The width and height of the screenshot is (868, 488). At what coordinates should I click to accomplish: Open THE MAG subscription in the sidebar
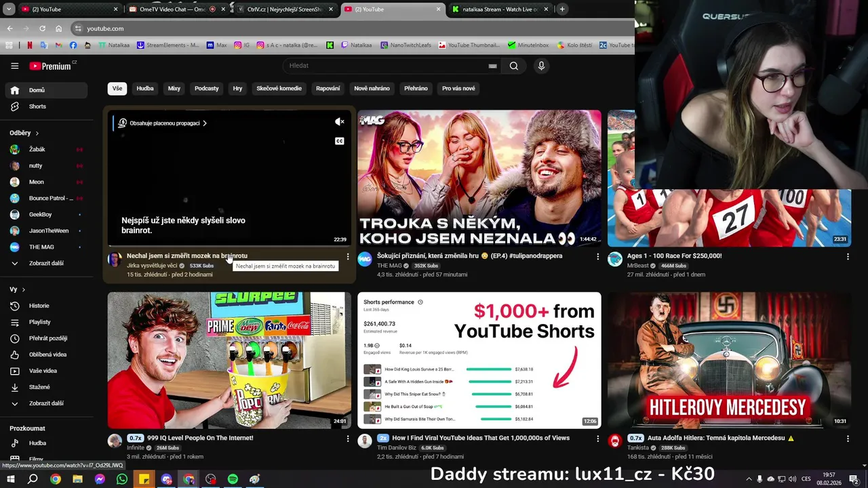(46, 247)
